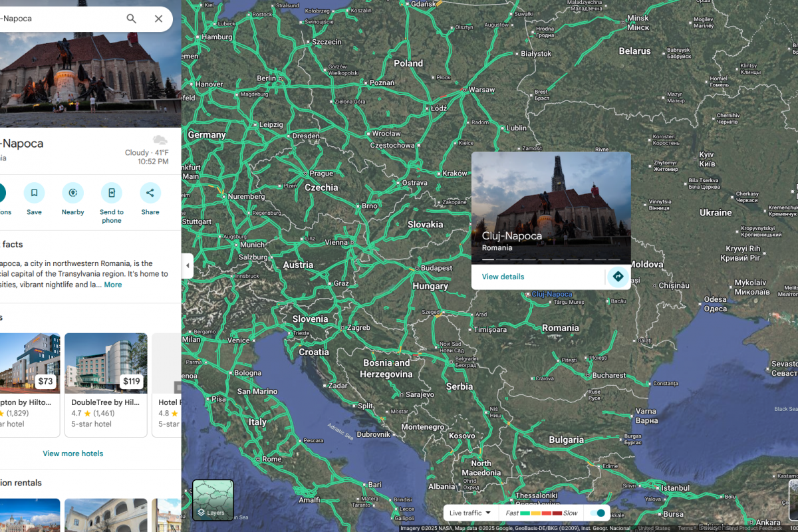Click in the search input field
This screenshot has width=798, height=532.
60,19
